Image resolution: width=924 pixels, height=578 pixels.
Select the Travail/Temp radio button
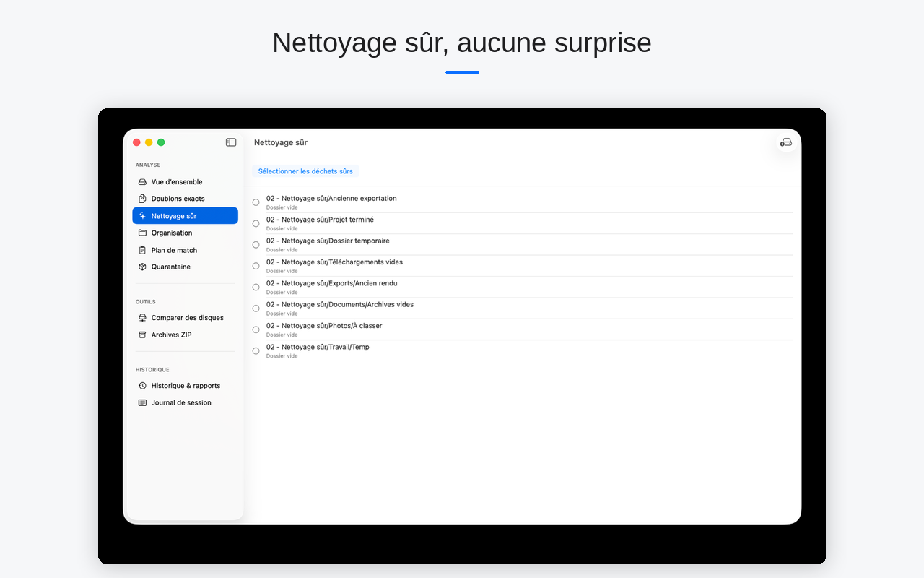256,351
